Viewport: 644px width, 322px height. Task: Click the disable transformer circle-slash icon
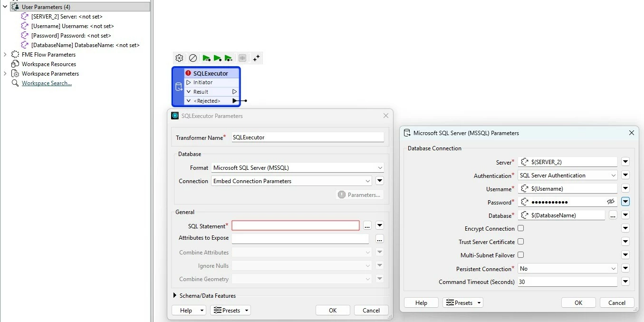pyautogui.click(x=193, y=58)
